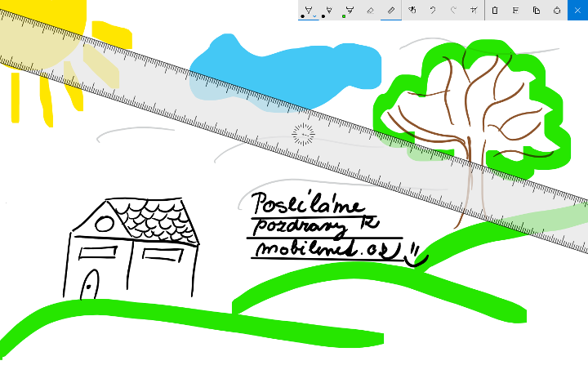588x392 pixels.
Task: Toggle the ruler in the toolbar
Action: (x=391, y=10)
